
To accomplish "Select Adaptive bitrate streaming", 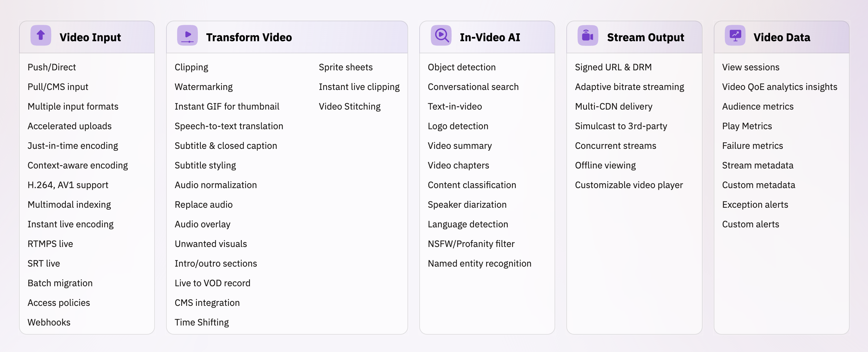I will [x=630, y=87].
